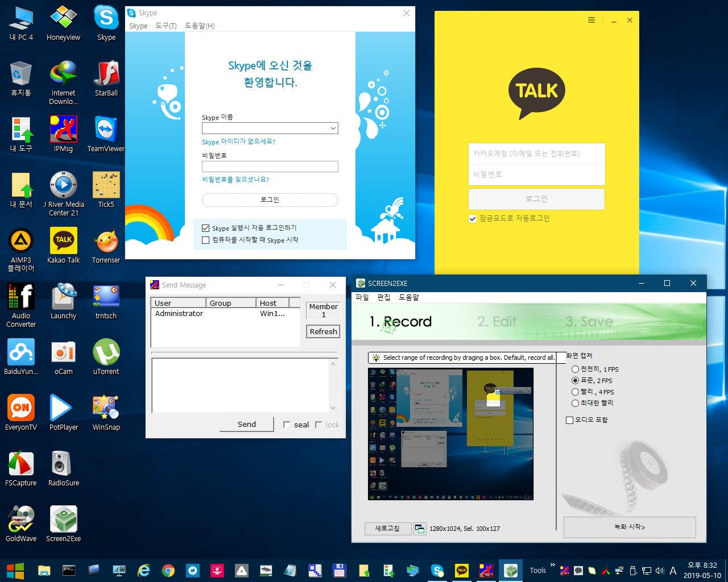The width and height of the screenshot is (728, 582).
Task: Expand the taskbar Tools overflow chevron
Action: coord(552,565)
